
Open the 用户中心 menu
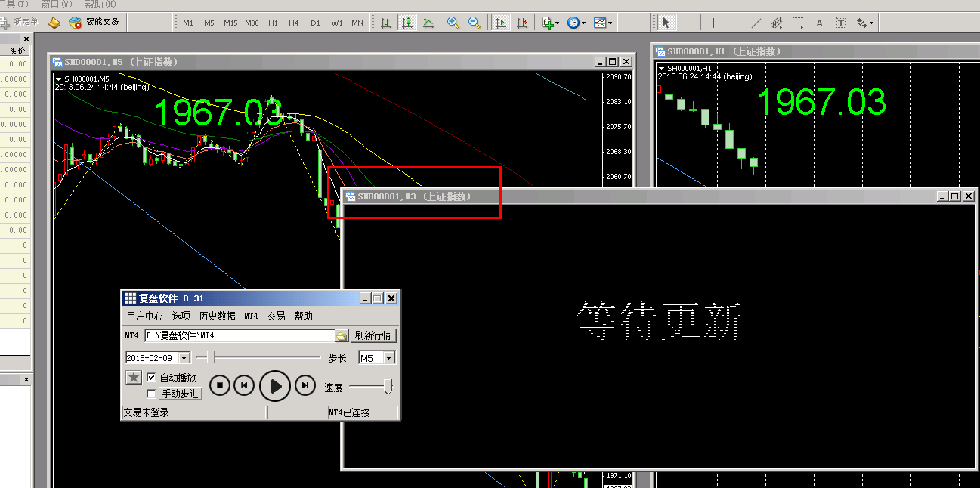[144, 316]
